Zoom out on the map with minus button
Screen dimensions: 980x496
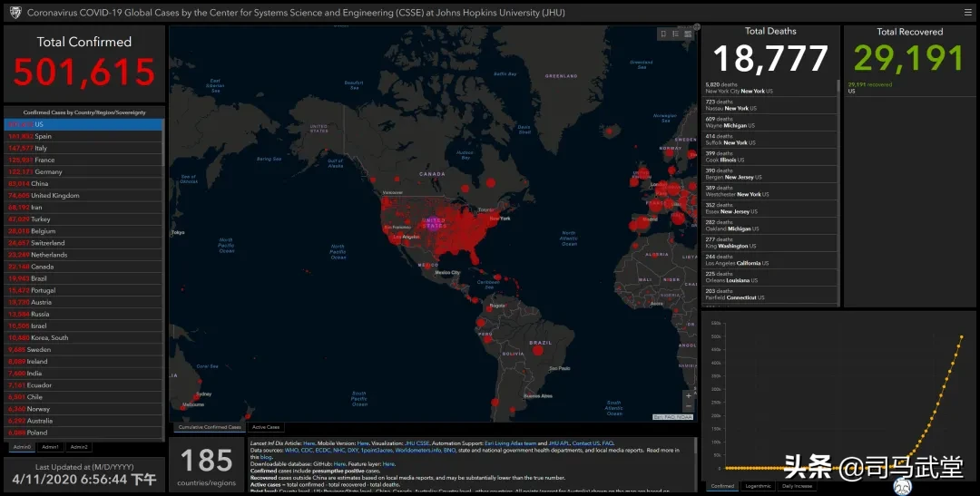coord(689,407)
